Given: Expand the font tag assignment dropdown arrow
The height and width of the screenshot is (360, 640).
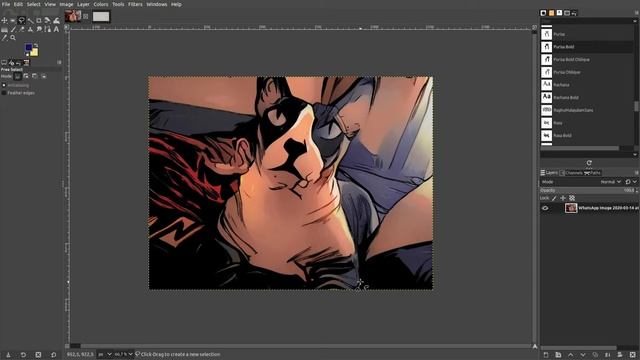Looking at the screenshot, I should (x=635, y=154).
